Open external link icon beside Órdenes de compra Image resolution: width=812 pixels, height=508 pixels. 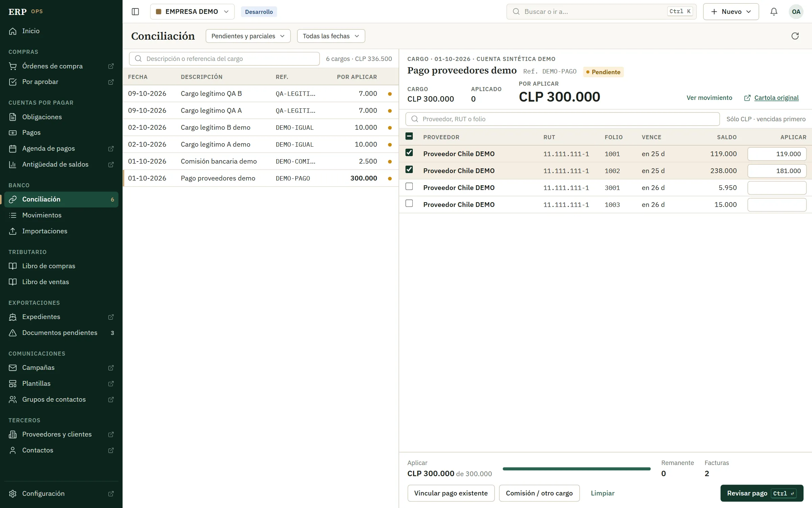[111, 66]
